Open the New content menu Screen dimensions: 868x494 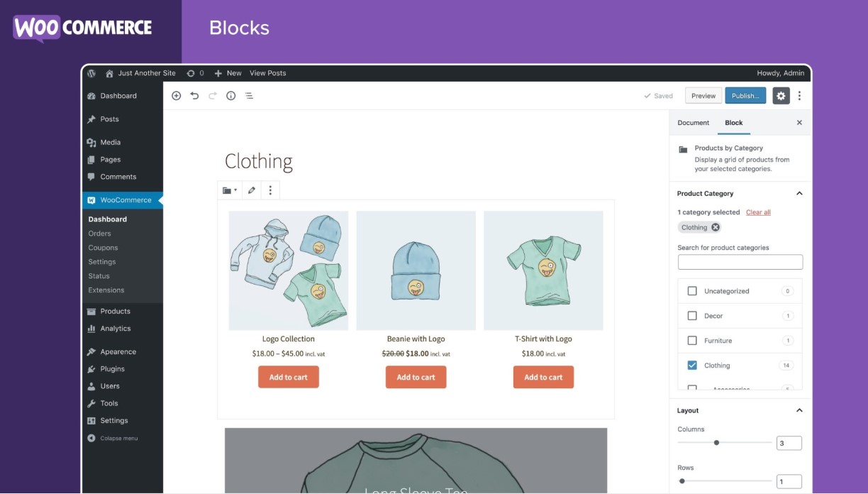(228, 73)
